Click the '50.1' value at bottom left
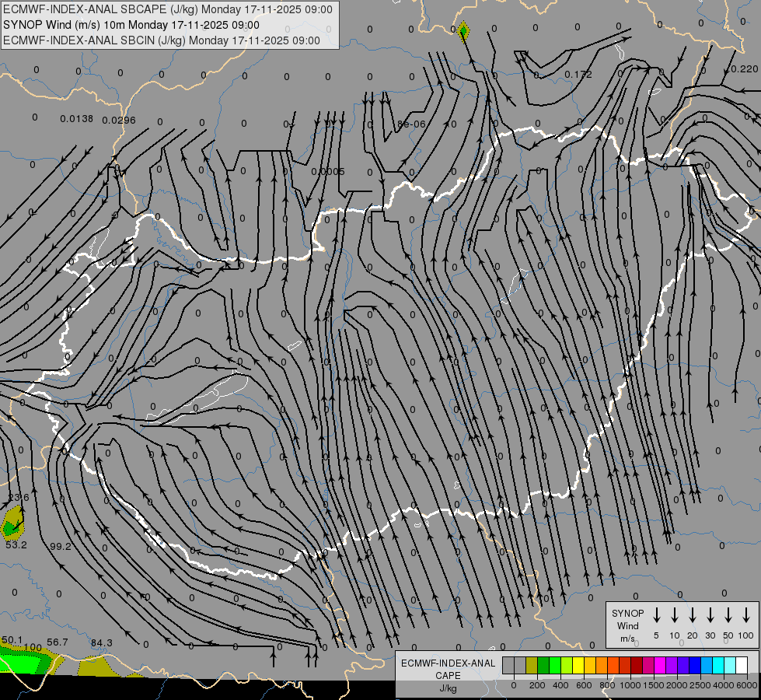 (12, 640)
